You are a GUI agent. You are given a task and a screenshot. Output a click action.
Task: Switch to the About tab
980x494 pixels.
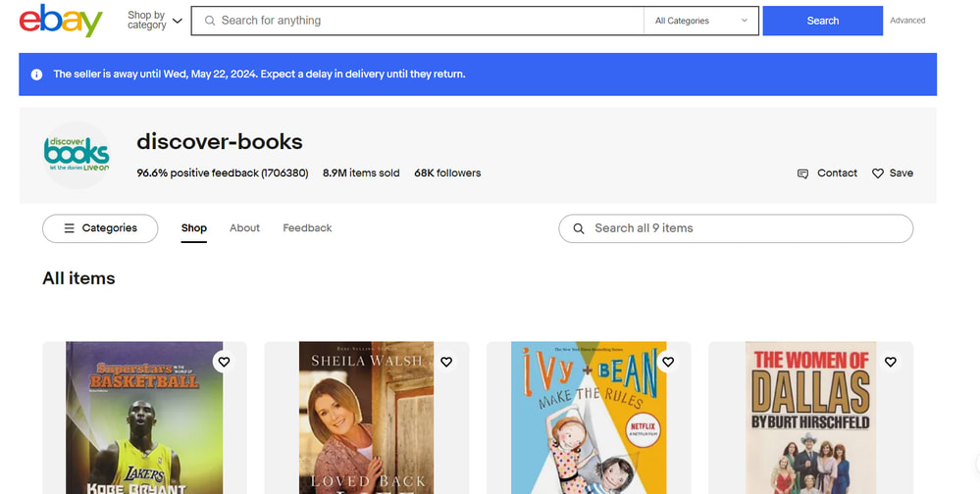244,228
